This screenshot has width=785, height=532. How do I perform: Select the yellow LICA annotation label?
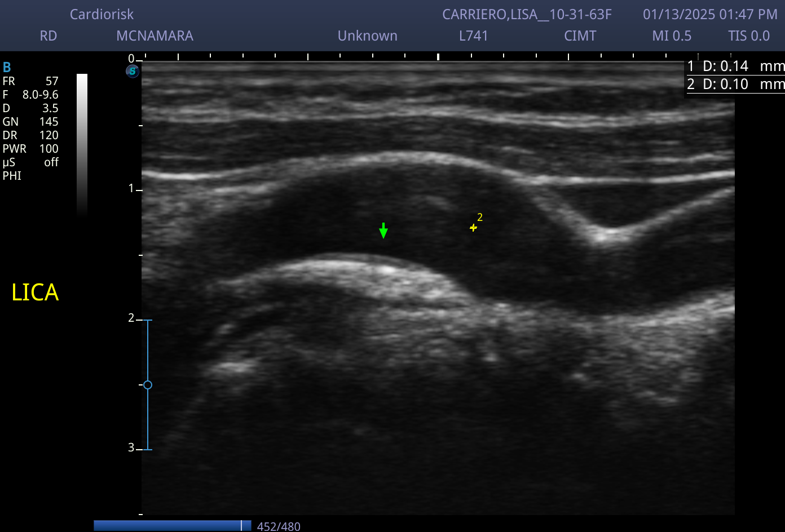(35, 292)
